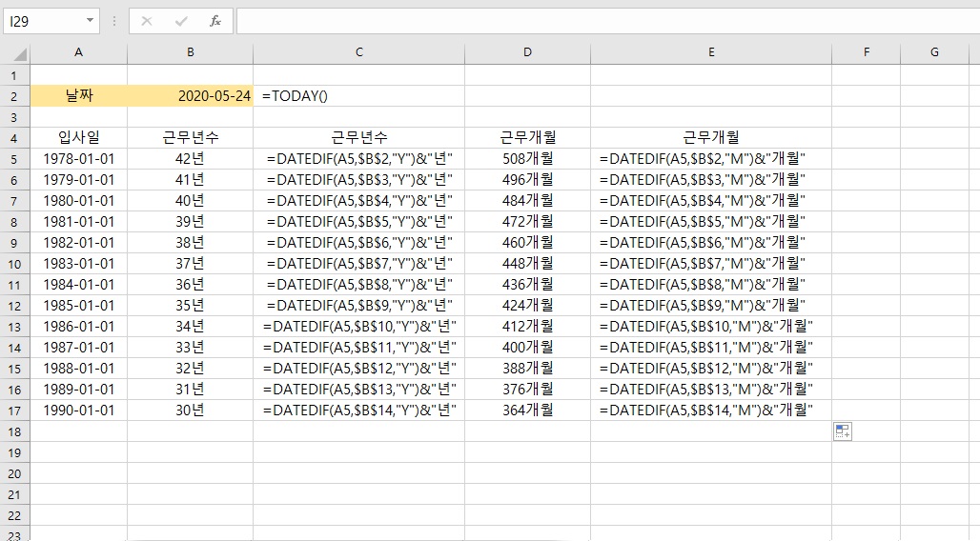Click formula =DATEDIF(A5,$B$14,"M")&"개월"

(711, 411)
